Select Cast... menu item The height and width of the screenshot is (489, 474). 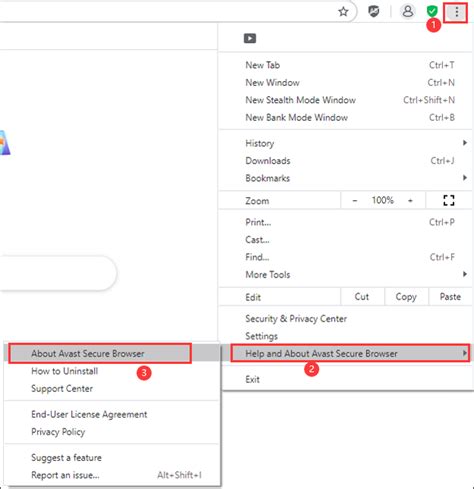point(346,239)
